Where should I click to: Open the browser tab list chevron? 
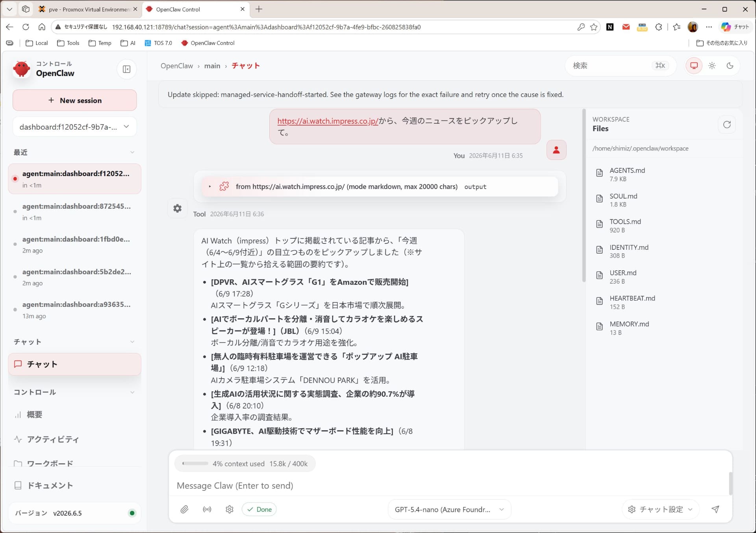click(9, 9)
